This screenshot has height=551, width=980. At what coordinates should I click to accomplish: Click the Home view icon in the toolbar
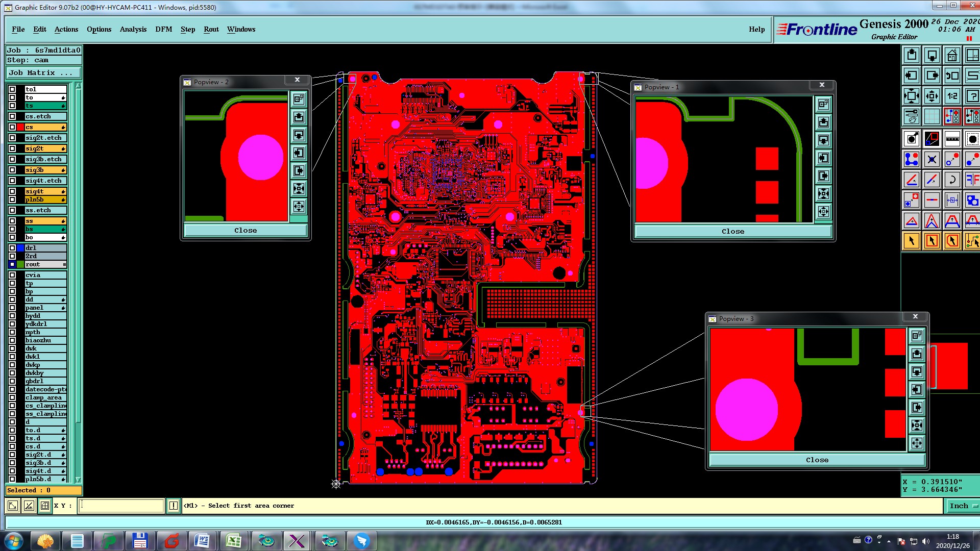pos(952,55)
